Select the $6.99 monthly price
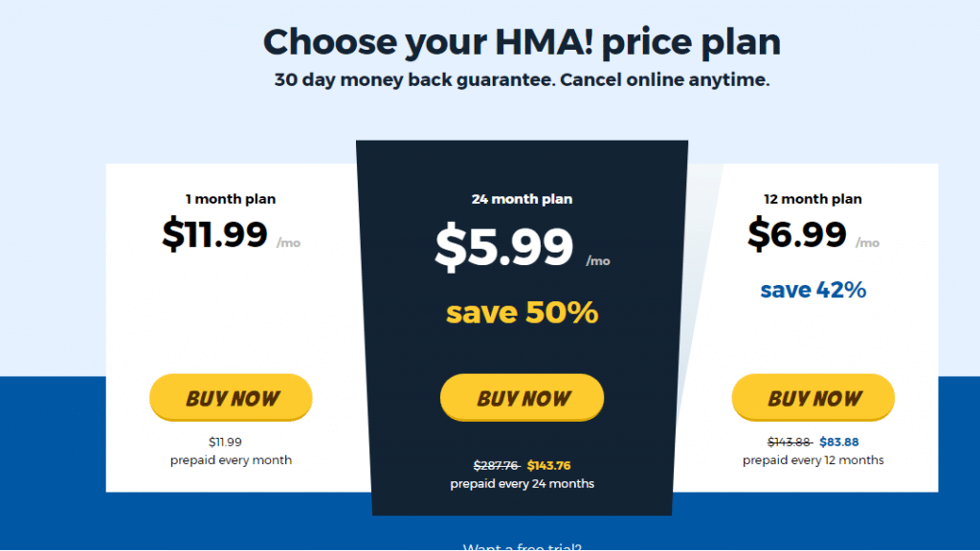The image size is (980, 551). pyautogui.click(x=797, y=234)
